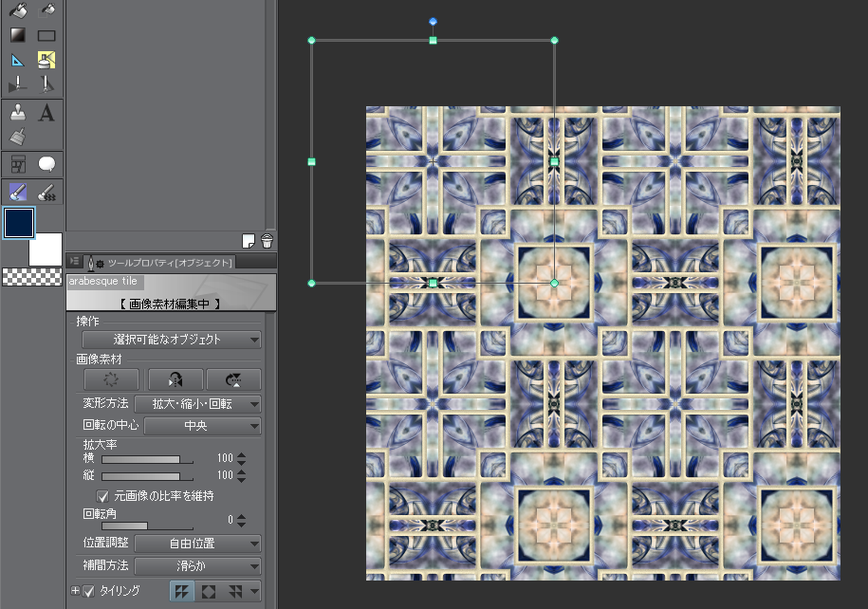Open the 選択可能なオブジェクト dropdown
This screenshot has width=868, height=609.
(x=172, y=340)
